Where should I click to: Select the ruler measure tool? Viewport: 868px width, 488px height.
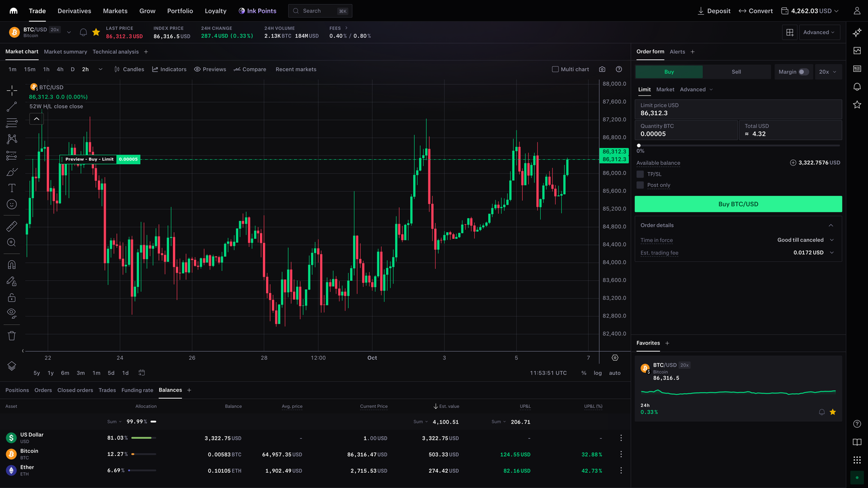[11, 226]
